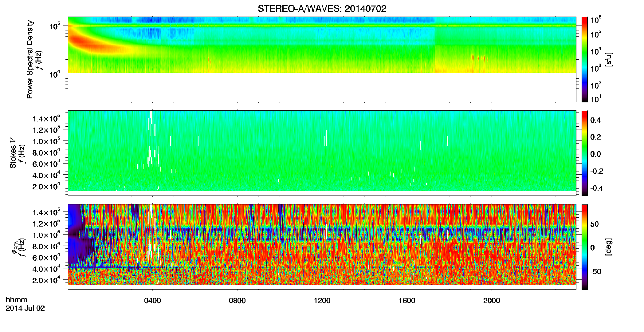This screenshot has height=332, width=644.
Task: Click the 0.4 label on Stokes color bar
Action: [x=595, y=120]
